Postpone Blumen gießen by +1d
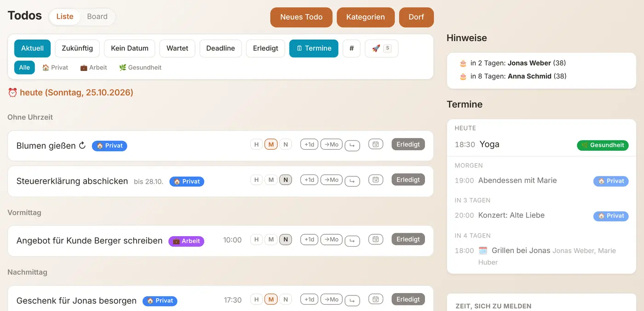The image size is (644, 311). click(x=309, y=144)
